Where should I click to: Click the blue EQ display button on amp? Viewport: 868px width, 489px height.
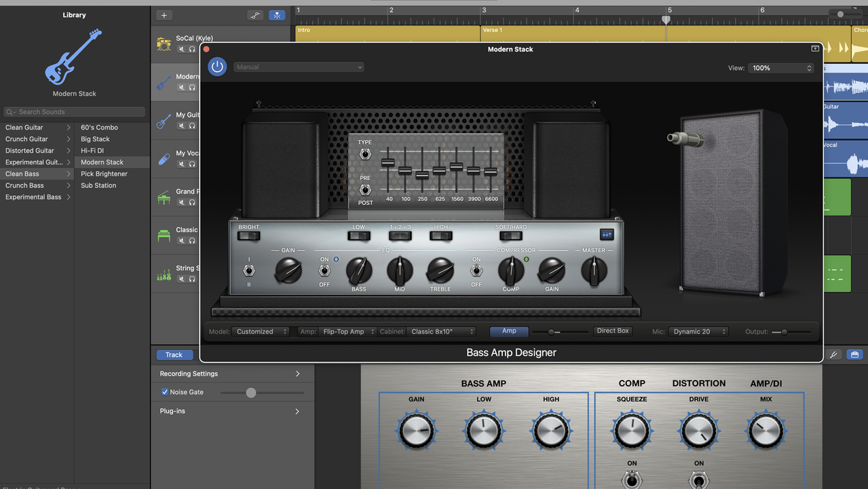point(606,234)
